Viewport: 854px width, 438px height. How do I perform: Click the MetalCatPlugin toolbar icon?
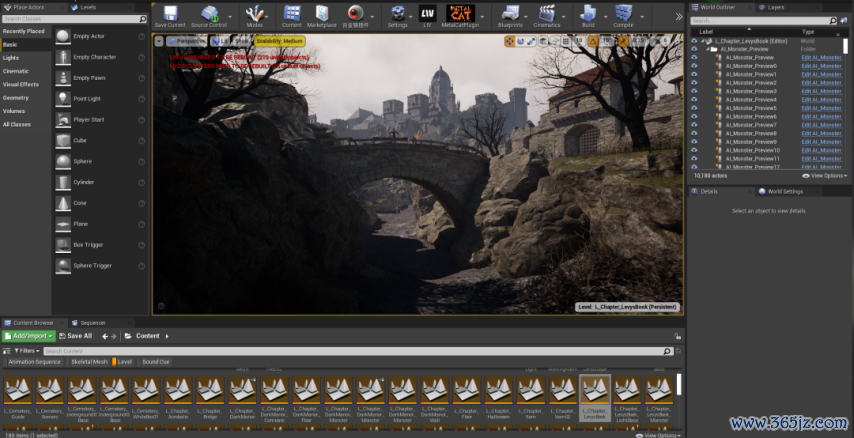click(461, 16)
